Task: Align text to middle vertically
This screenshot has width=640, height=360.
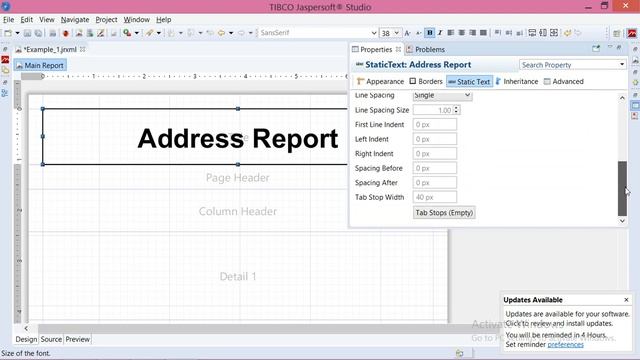Action: 509,33
